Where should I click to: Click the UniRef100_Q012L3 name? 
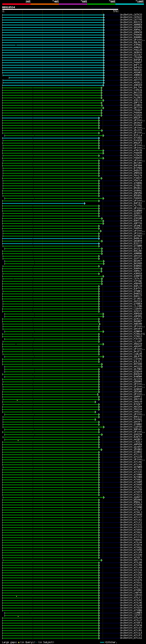coord(131,248)
